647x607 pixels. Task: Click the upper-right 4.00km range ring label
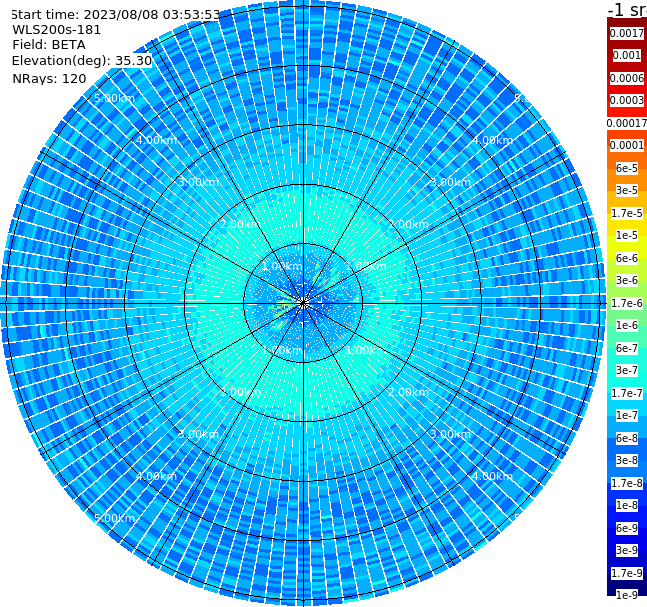[492, 140]
